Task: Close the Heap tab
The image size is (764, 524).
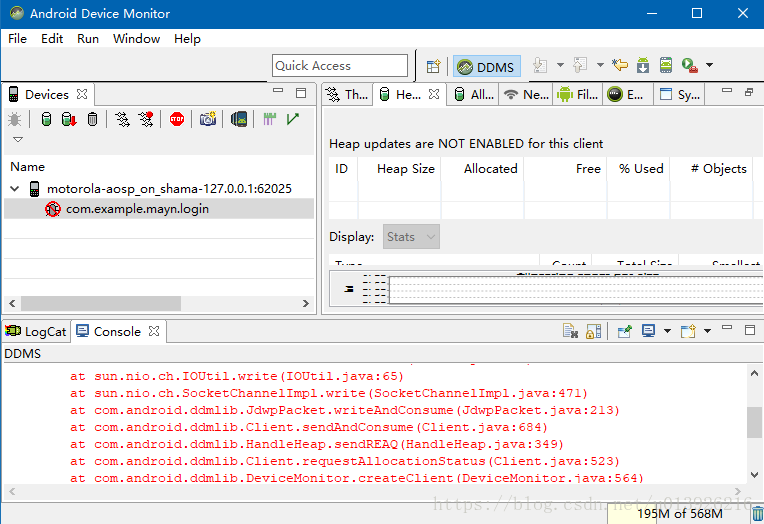Action: [434, 94]
